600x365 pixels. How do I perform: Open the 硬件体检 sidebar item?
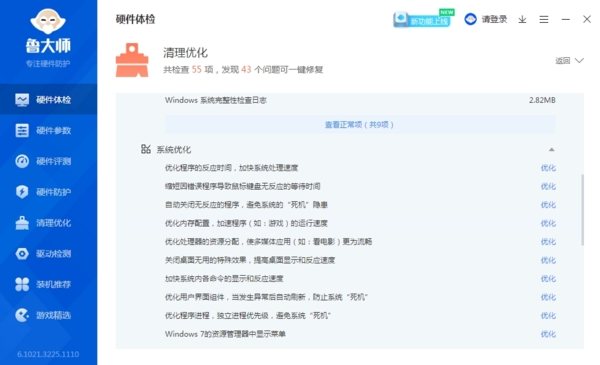point(49,99)
